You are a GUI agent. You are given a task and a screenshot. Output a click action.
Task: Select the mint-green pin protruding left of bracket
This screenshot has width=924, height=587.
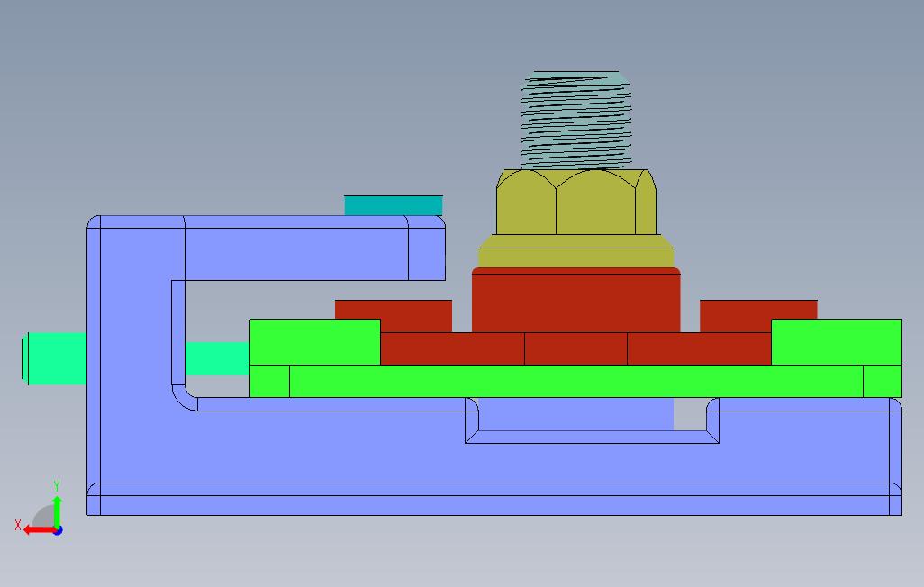pyautogui.click(x=54, y=358)
